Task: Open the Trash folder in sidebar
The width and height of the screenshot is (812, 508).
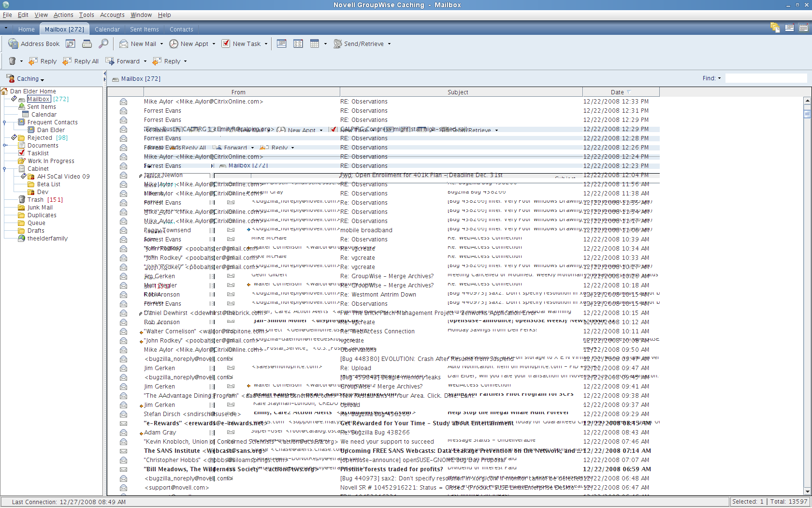Action: [35, 200]
